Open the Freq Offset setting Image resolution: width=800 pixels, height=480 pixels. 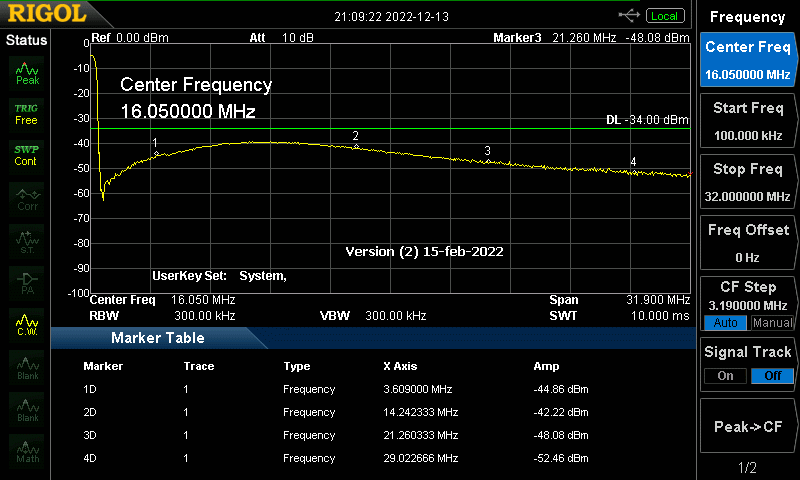[x=747, y=243]
